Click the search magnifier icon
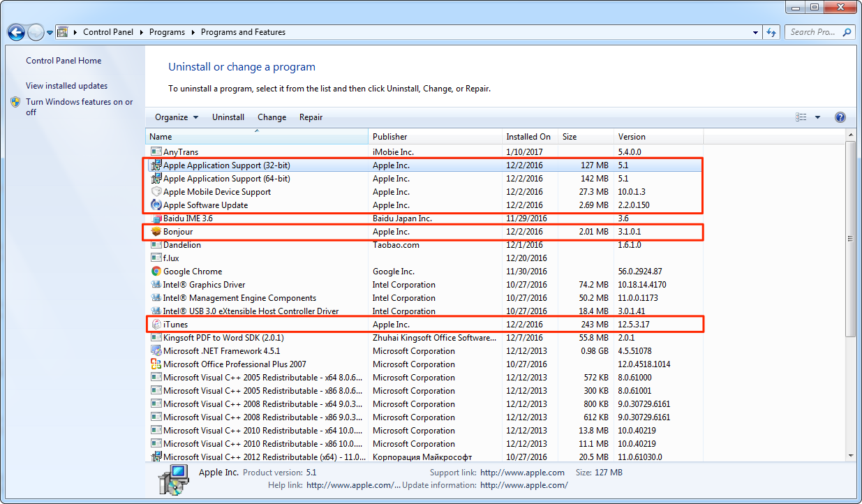This screenshot has width=862, height=504. (847, 32)
